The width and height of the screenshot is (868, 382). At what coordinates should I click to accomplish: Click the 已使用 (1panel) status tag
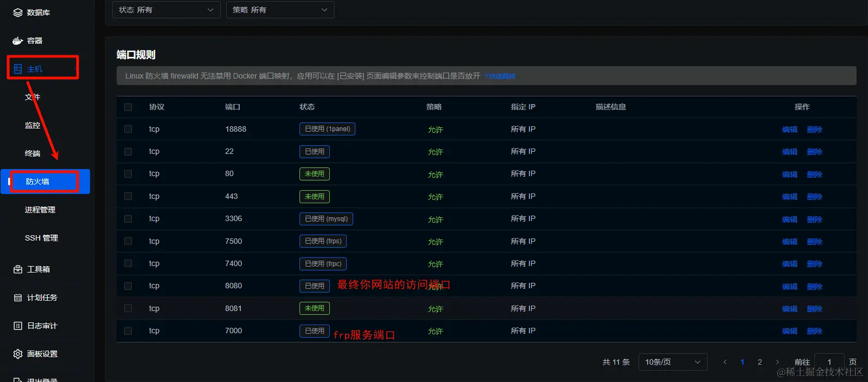(x=328, y=129)
